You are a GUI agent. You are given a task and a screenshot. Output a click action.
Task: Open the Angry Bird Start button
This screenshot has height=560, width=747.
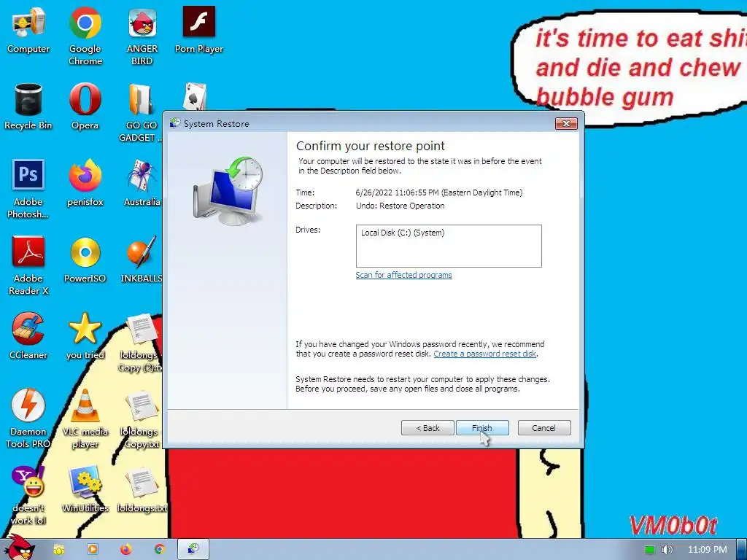click(x=19, y=548)
